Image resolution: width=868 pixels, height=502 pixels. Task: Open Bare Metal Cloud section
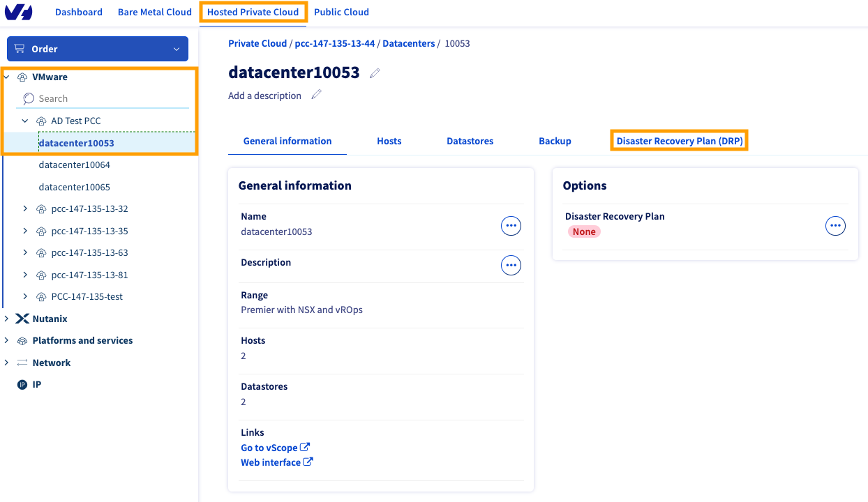155,12
